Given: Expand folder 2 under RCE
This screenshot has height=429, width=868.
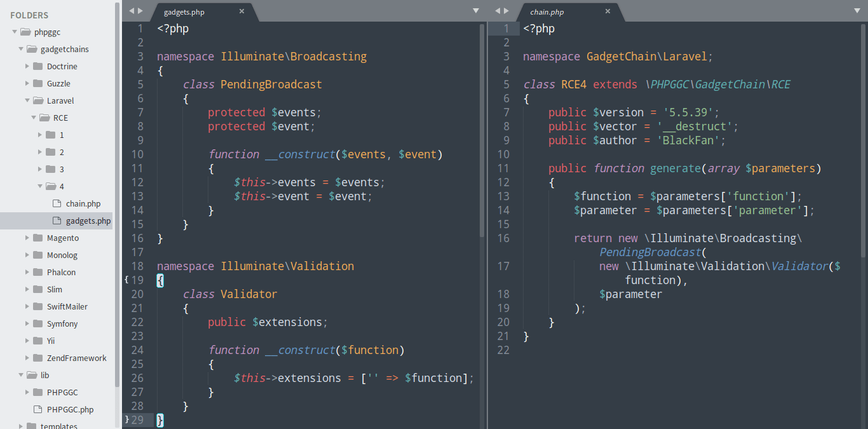Looking at the screenshot, I should point(40,152).
